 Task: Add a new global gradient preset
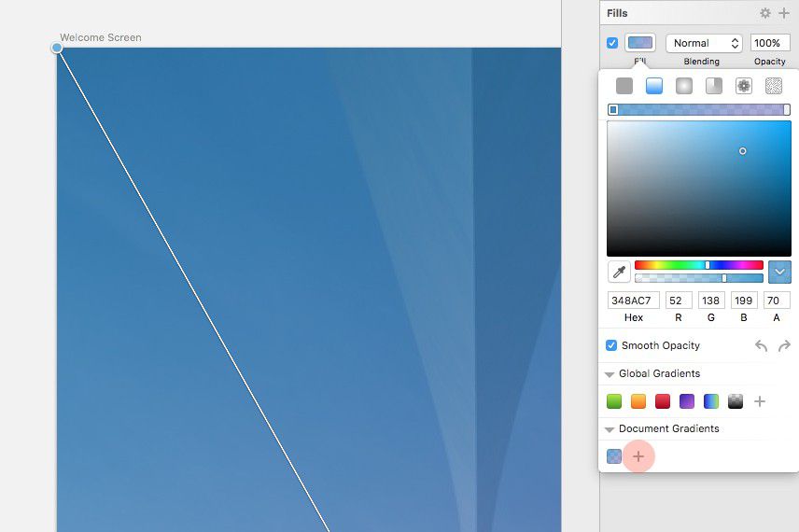click(x=760, y=401)
